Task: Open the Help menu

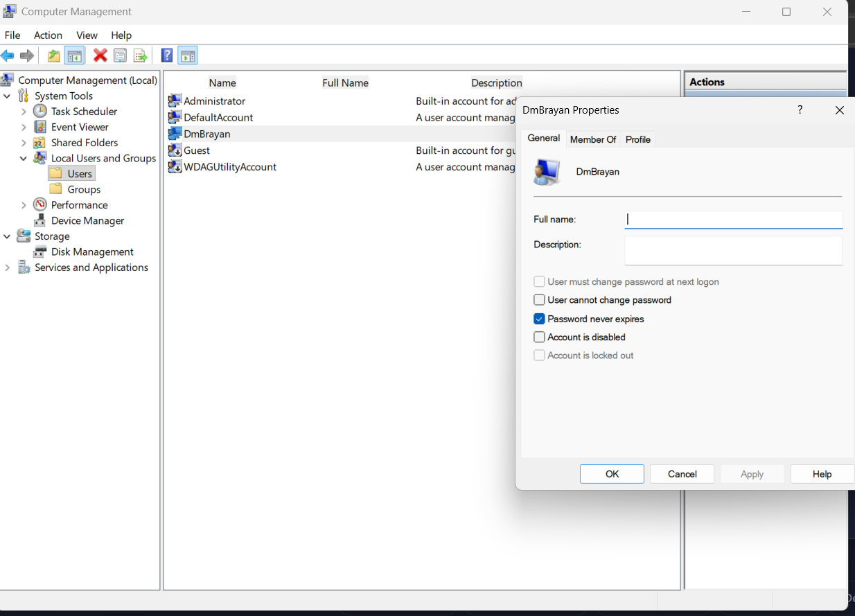Action: pos(121,35)
